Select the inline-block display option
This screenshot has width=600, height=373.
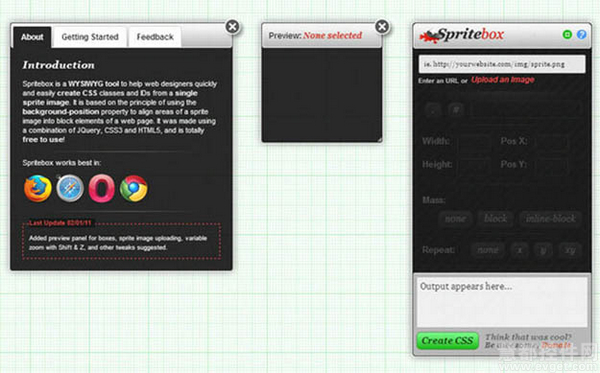point(550,218)
